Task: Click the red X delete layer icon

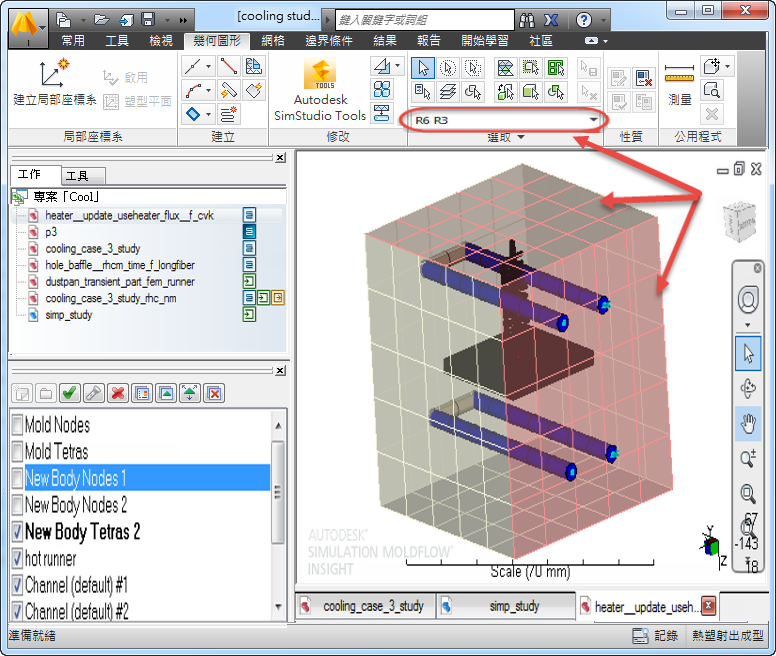Action: (x=118, y=393)
